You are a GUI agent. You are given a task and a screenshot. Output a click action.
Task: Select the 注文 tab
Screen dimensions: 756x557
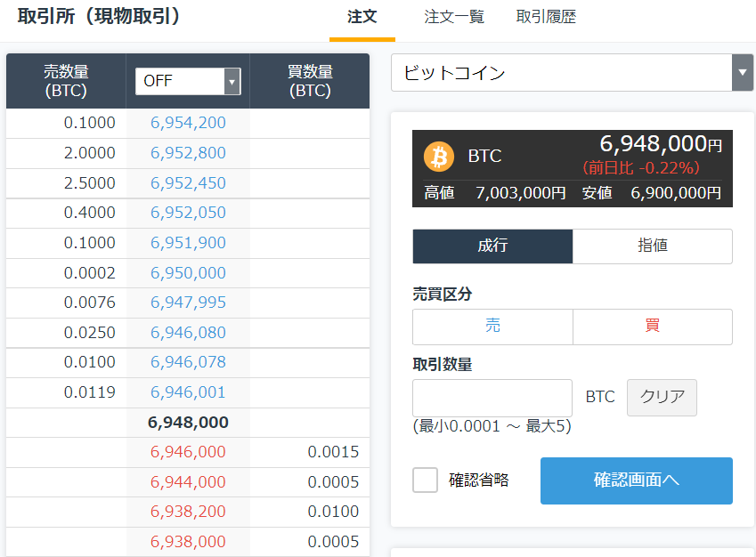(362, 17)
